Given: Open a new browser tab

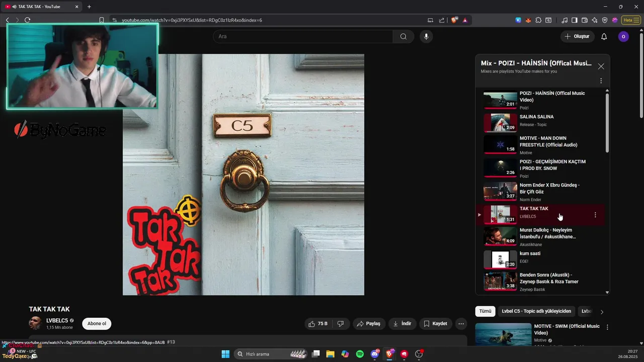Looking at the screenshot, I should 89,7.
